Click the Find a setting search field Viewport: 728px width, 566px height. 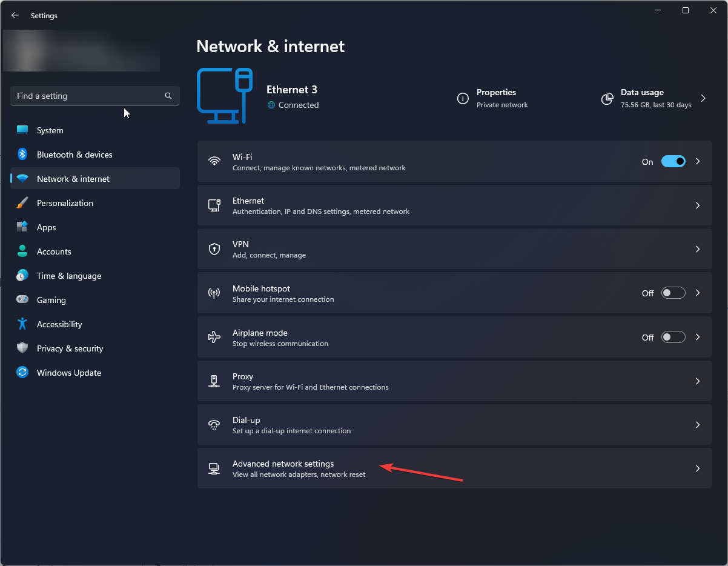(94, 96)
